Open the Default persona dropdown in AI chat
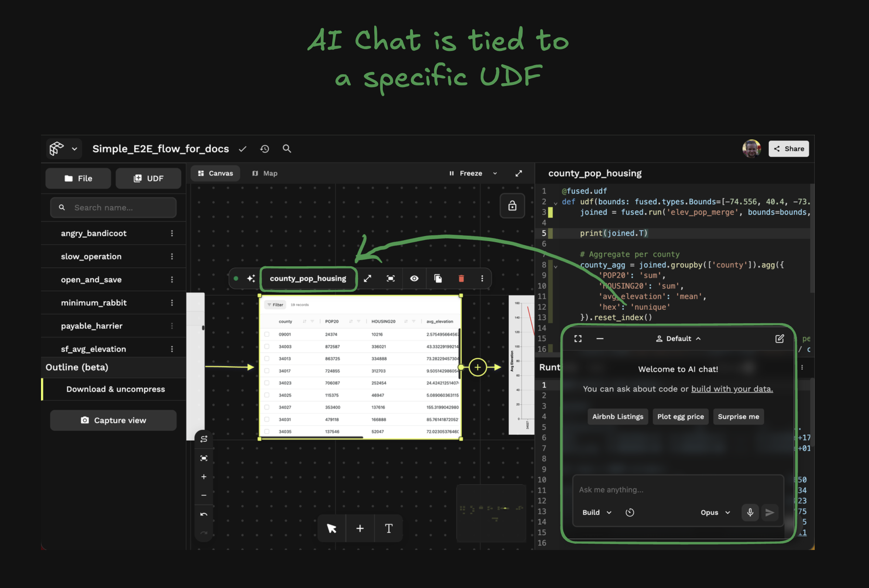This screenshot has height=588, width=869. click(x=678, y=338)
